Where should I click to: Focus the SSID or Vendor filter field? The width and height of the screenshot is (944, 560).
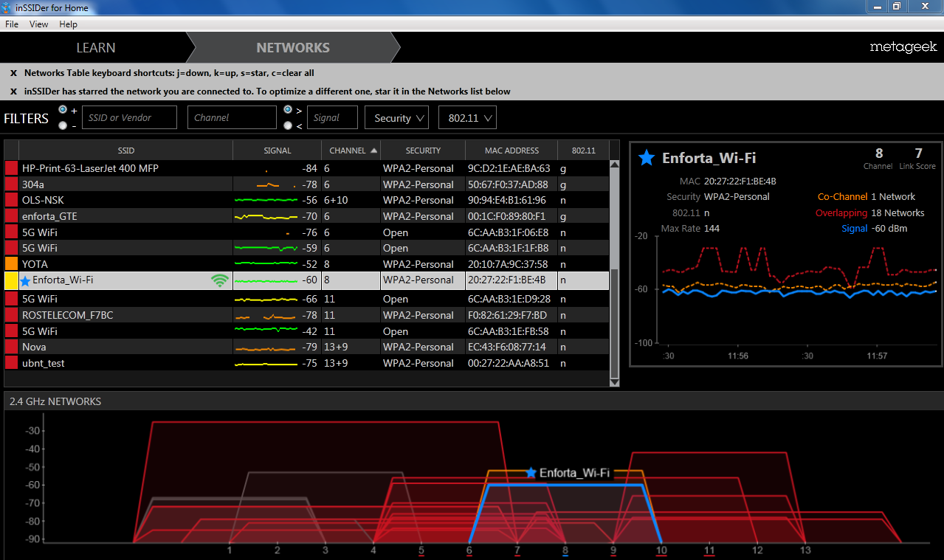pos(129,118)
